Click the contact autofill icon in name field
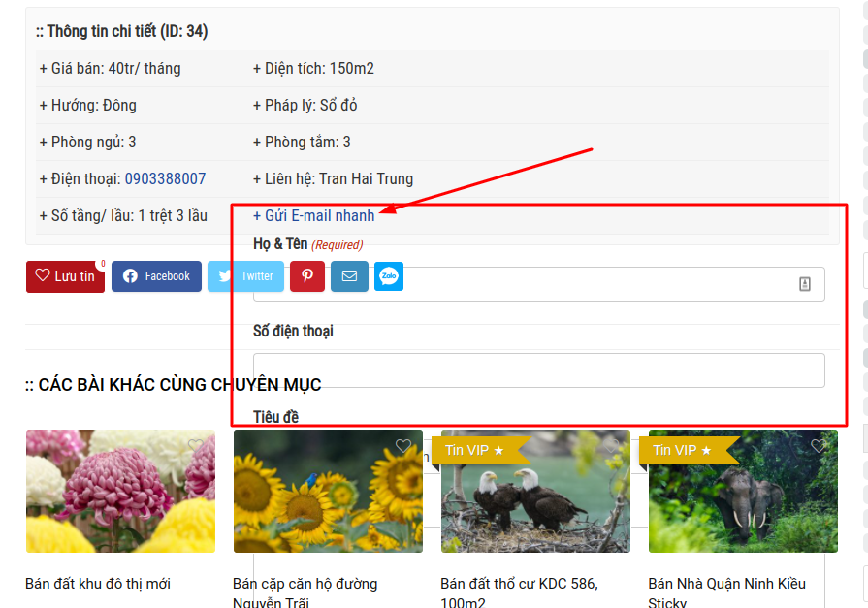This screenshot has height=608, width=868. 805,284
